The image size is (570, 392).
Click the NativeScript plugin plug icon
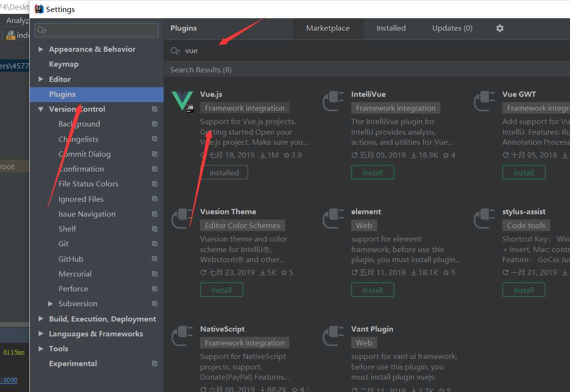tap(182, 336)
